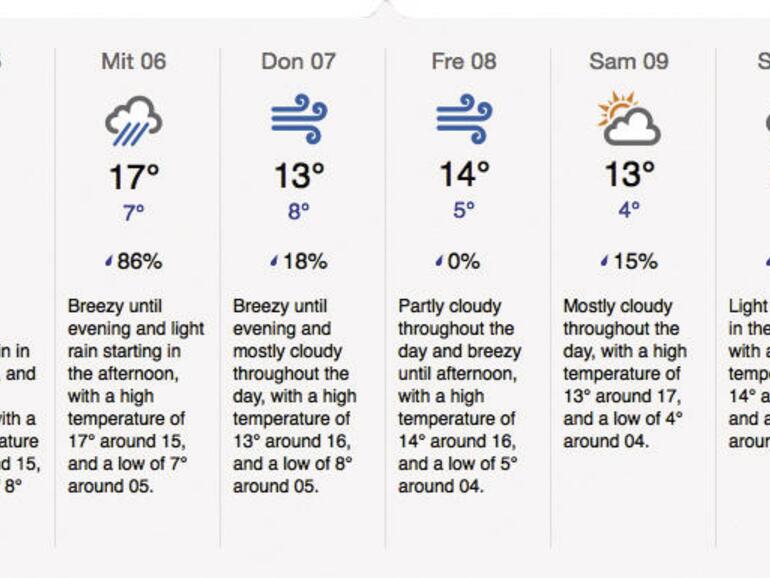
Task: Click the raindrop icon beside 15%
Action: pos(604,262)
